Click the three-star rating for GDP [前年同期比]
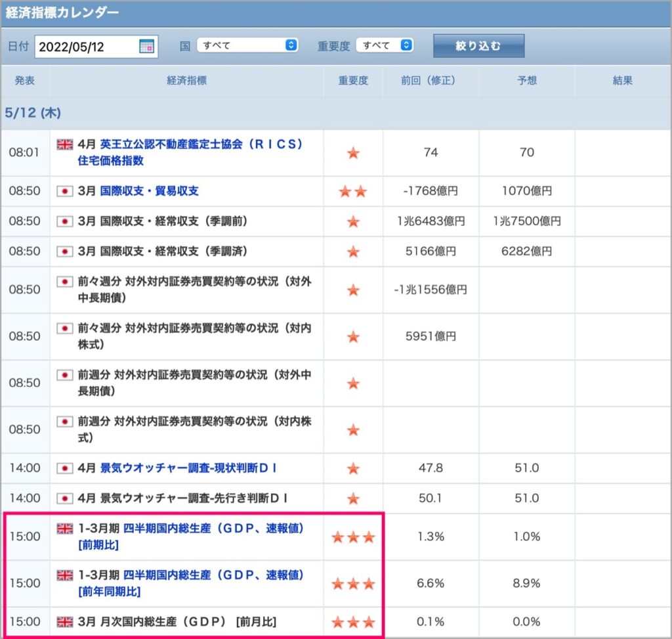The height and width of the screenshot is (639, 672). click(353, 584)
